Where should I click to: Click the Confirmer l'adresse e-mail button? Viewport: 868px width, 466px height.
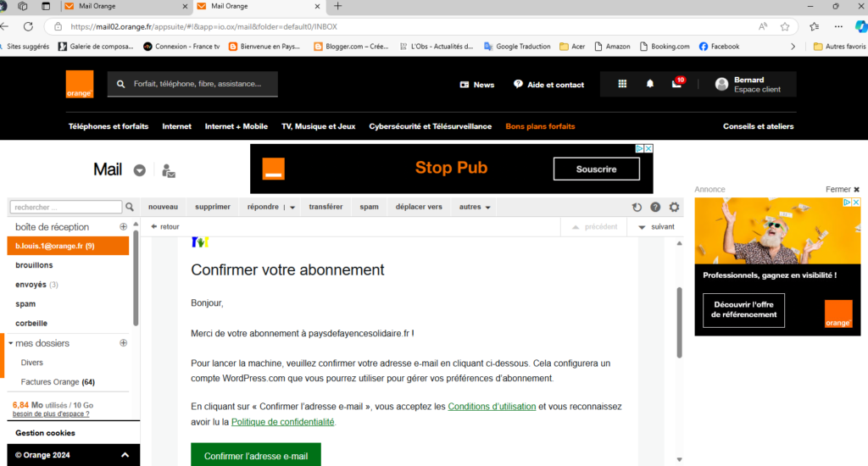pos(256,456)
